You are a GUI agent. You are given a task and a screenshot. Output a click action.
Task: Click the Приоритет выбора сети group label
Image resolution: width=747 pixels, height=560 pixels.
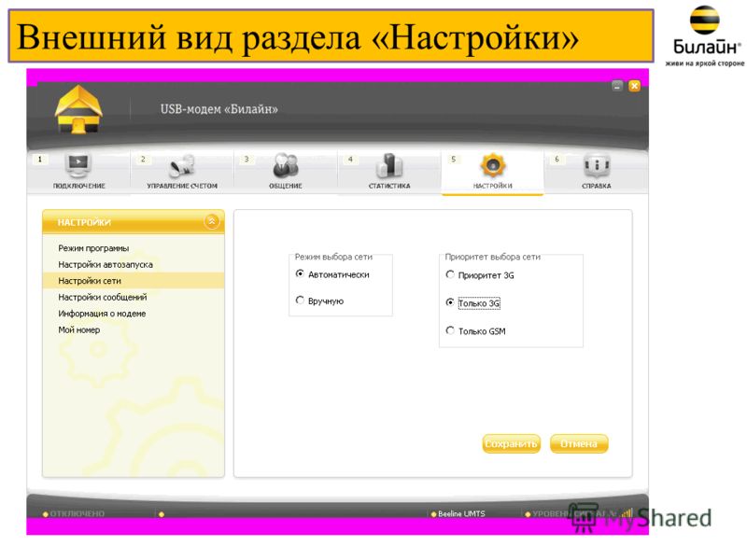point(493,257)
